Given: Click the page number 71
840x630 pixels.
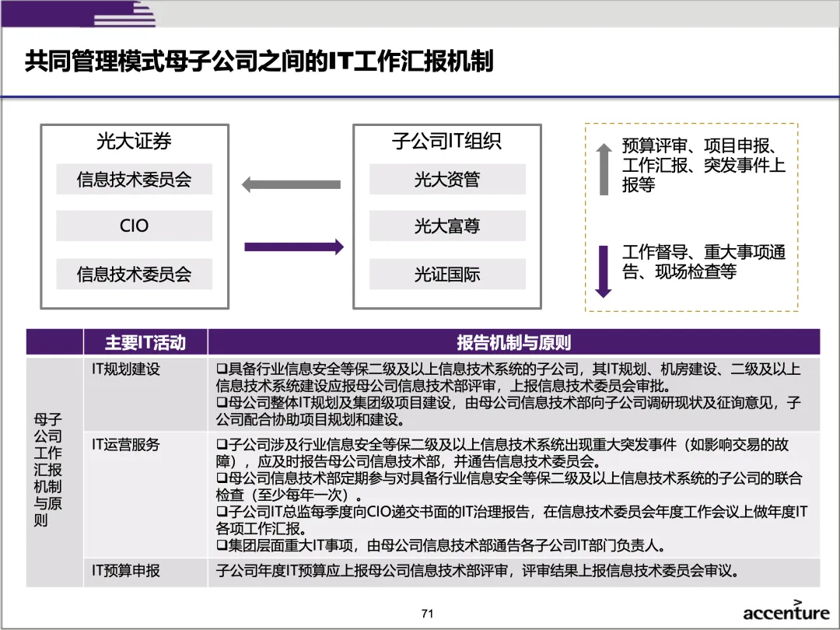Looking at the screenshot, I should coord(427,614).
